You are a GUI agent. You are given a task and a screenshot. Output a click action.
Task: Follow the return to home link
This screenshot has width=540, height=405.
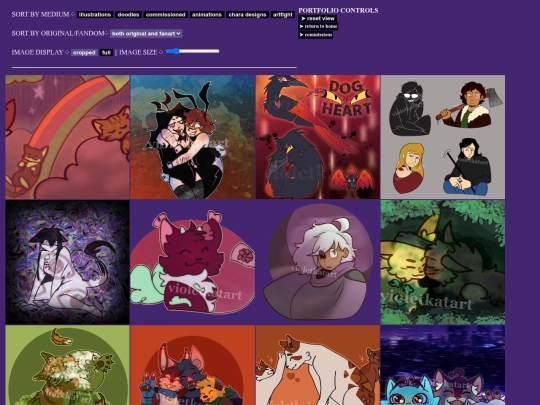coord(318,27)
